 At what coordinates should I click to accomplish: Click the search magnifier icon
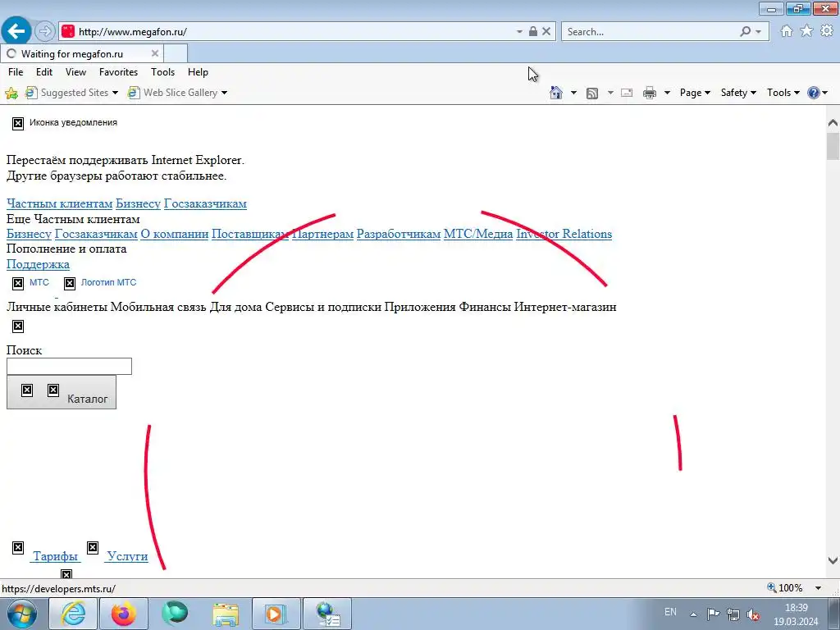[x=745, y=31]
